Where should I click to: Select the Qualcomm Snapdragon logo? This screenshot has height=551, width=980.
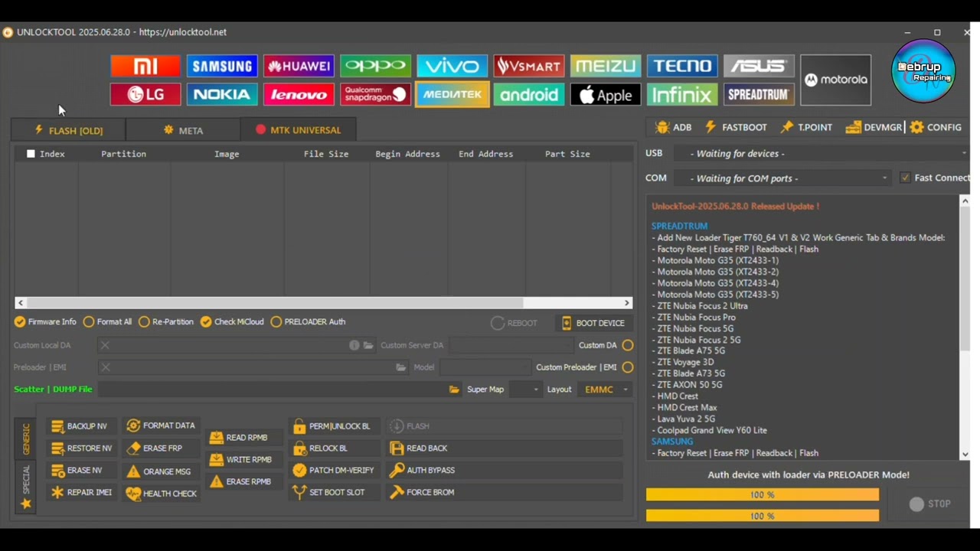click(x=375, y=94)
